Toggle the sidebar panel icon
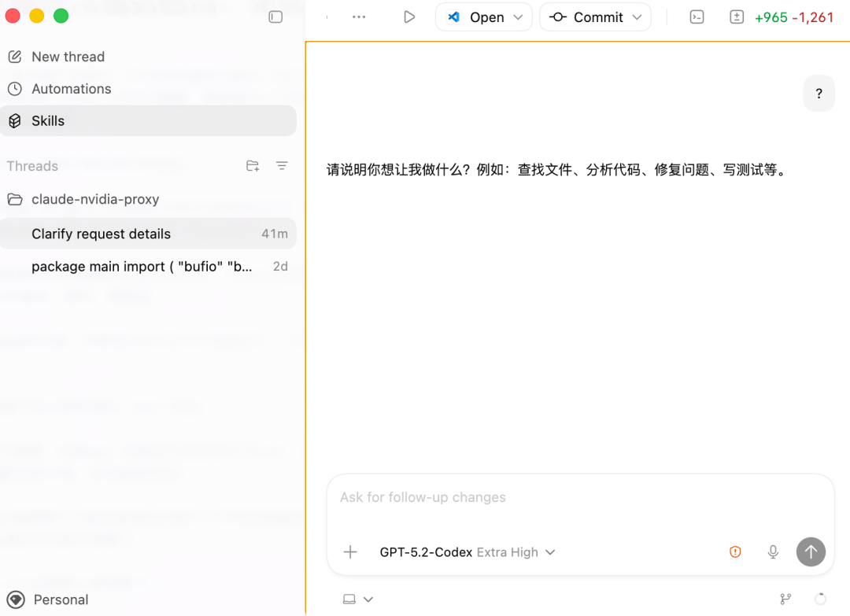 [275, 17]
